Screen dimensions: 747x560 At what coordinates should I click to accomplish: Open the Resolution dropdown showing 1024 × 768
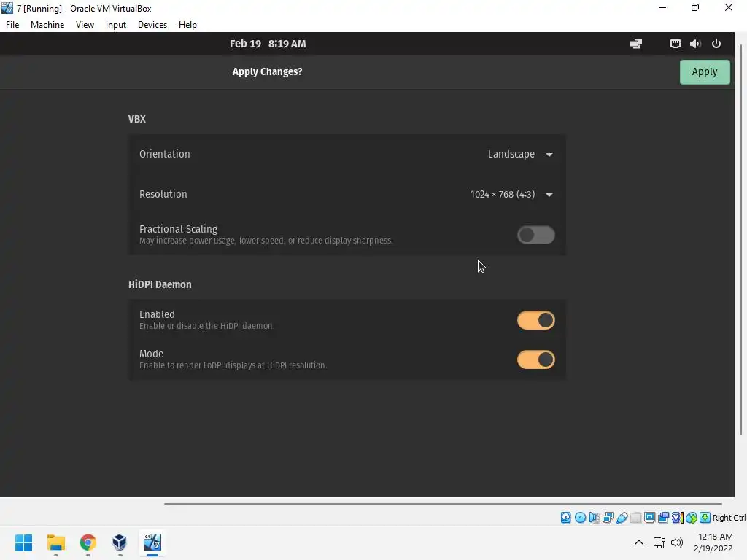(511, 194)
